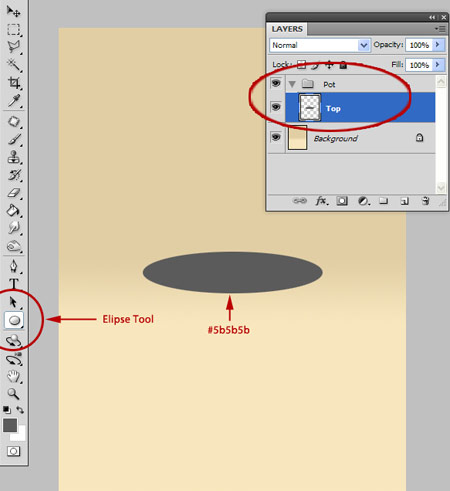Click Layers scrollbar up arrow
This screenshot has width=450, height=491.
[x=441, y=81]
